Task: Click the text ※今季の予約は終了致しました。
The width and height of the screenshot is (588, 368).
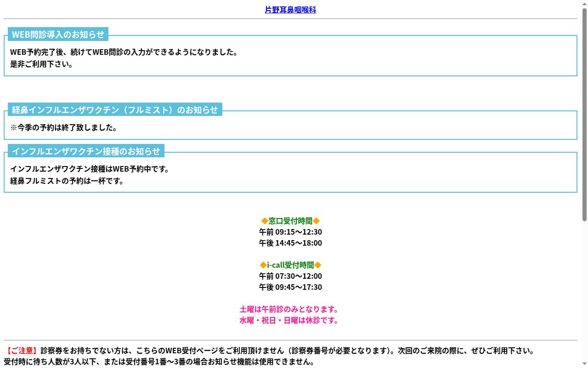Action: [64, 128]
